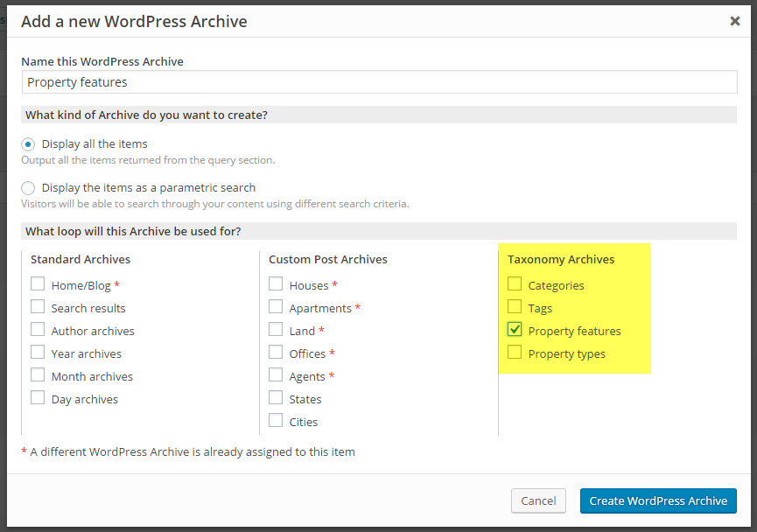The height and width of the screenshot is (532, 757).
Task: Choose Display items as parametric search
Action: pyautogui.click(x=28, y=188)
